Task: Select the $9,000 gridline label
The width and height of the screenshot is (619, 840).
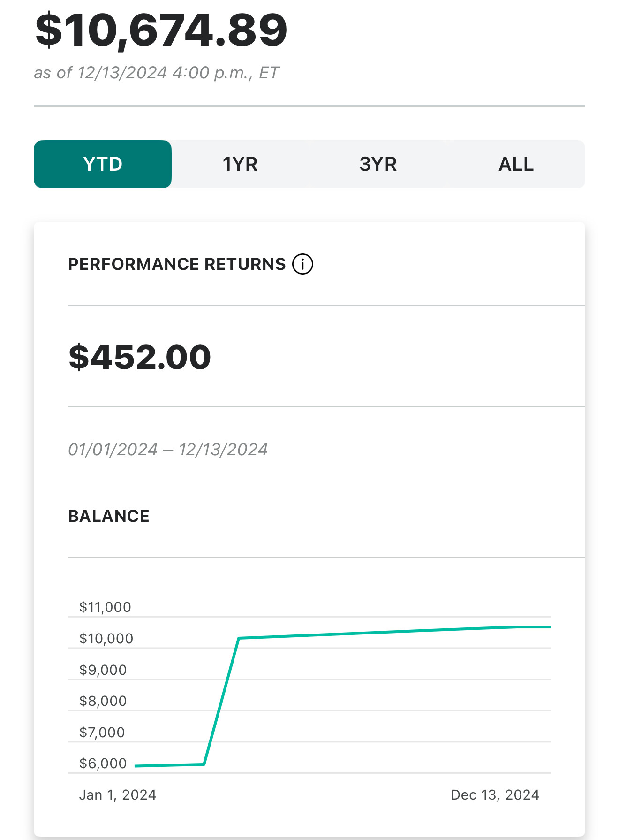Action: [x=103, y=670]
